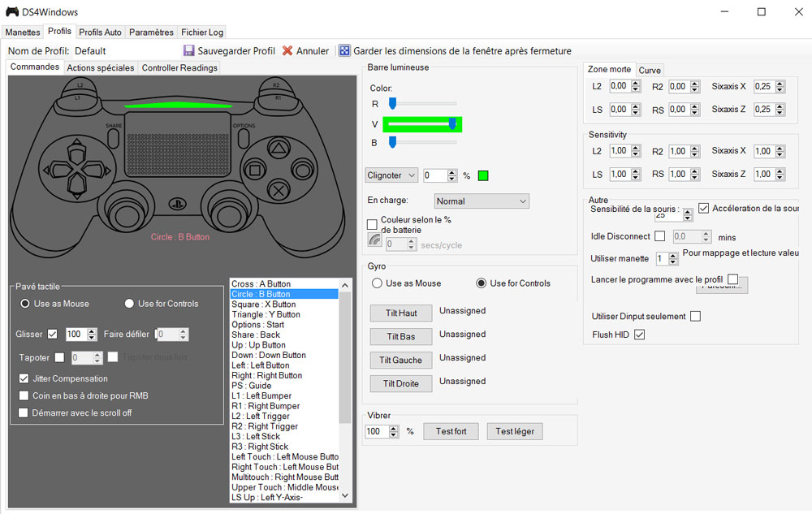
Task: Toggle the Jitter Compensation checkbox
Action: coord(24,378)
